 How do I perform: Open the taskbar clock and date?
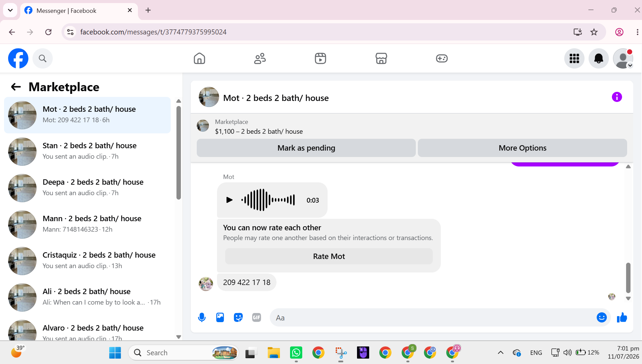623,353
